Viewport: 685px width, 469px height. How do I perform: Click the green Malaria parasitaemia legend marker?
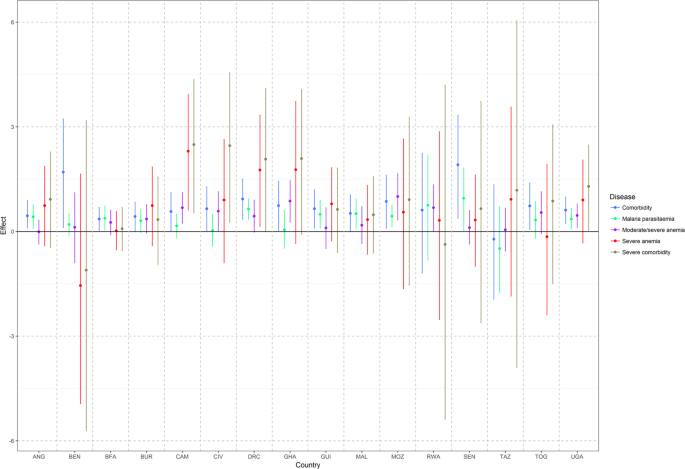click(x=616, y=219)
